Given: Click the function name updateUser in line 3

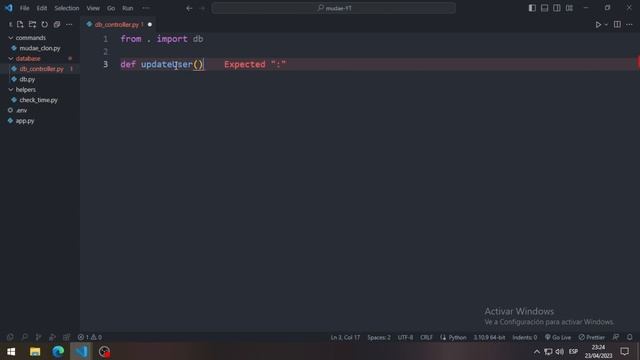Looking at the screenshot, I should pyautogui.click(x=167, y=64).
